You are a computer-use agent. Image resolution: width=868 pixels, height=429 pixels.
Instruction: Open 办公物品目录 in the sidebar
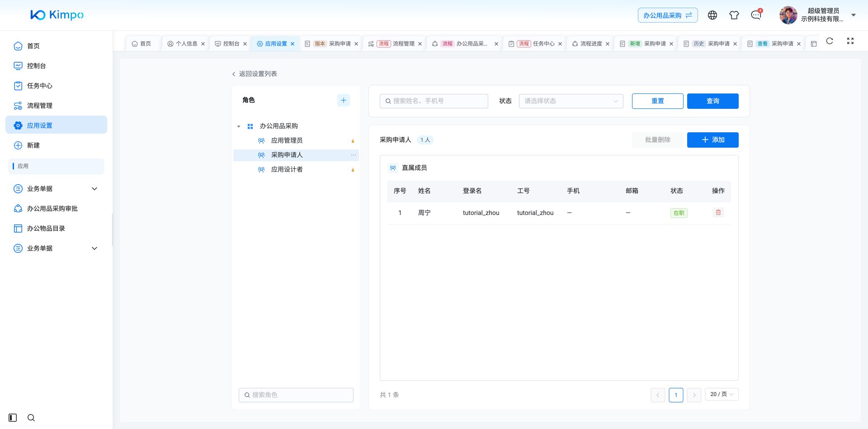[56, 228]
